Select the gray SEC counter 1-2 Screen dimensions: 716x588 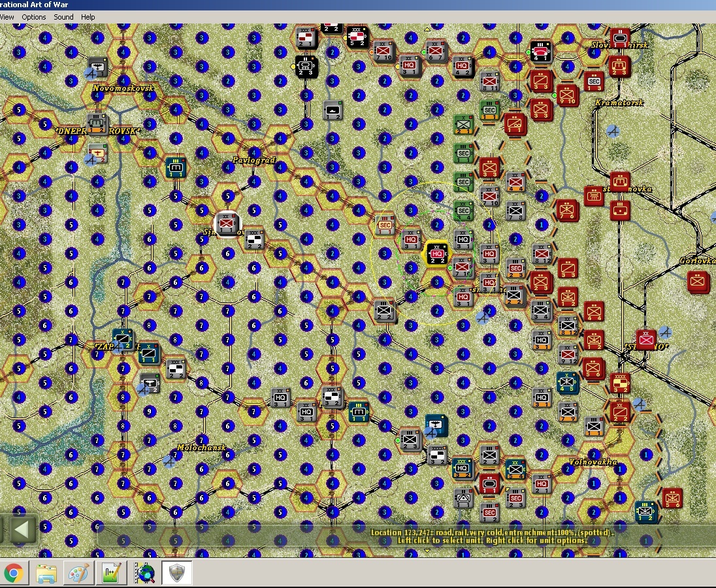point(489,513)
